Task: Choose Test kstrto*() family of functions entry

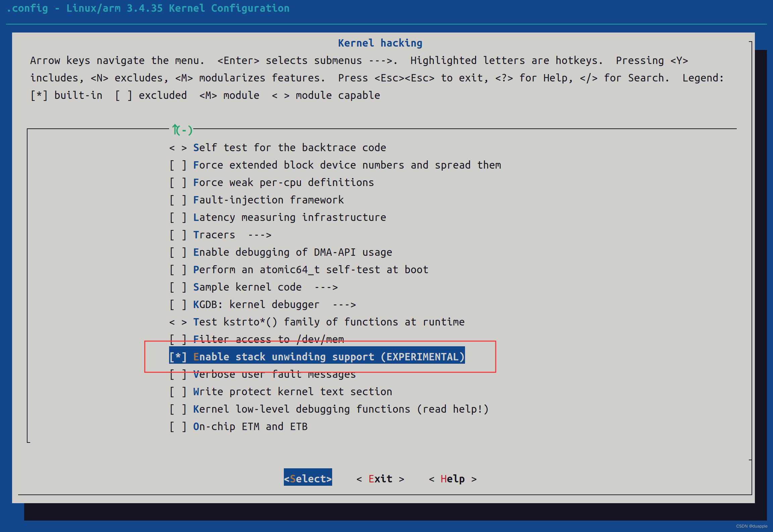Action: tap(329, 322)
